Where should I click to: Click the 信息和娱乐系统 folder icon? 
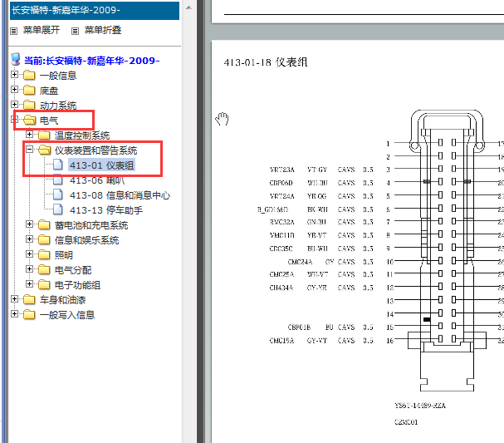click(x=44, y=239)
